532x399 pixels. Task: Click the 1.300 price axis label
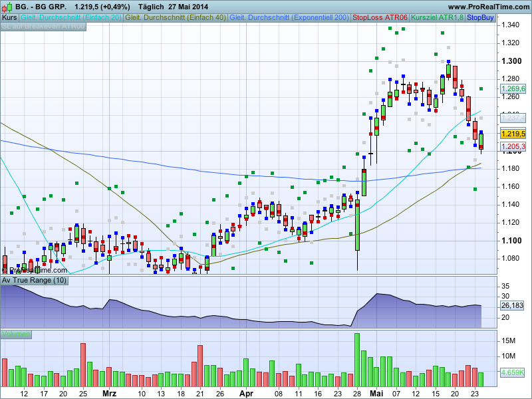point(511,61)
